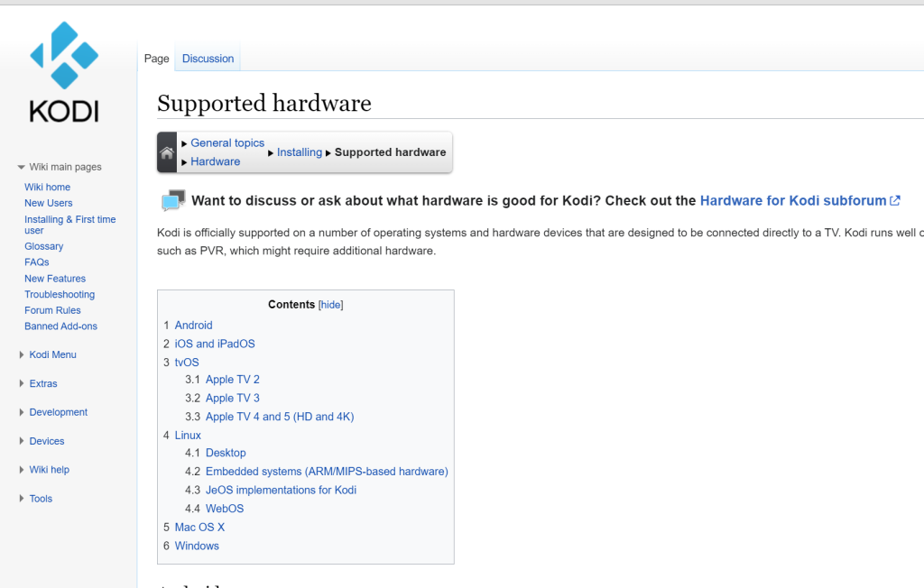924x588 pixels.
Task: Jump to WebOS subsection
Action: pos(225,509)
